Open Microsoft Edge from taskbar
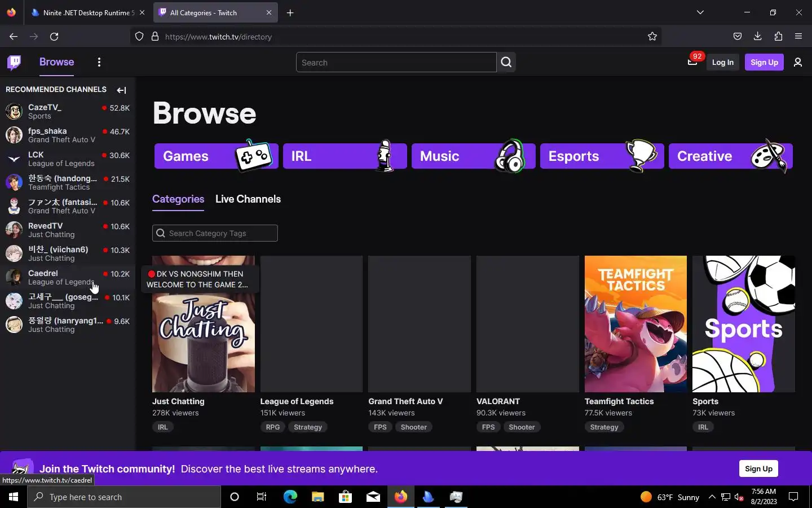Viewport: 812px width, 508px height. point(290,497)
